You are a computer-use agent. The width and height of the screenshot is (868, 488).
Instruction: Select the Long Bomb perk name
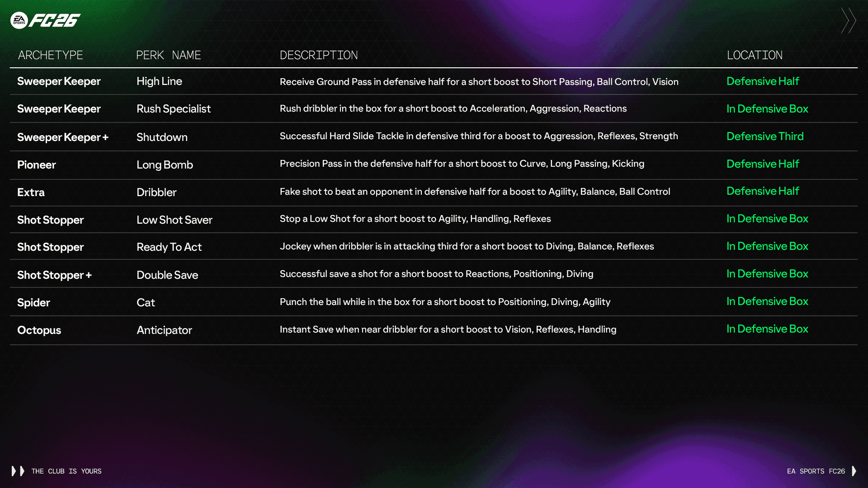pyautogui.click(x=165, y=165)
